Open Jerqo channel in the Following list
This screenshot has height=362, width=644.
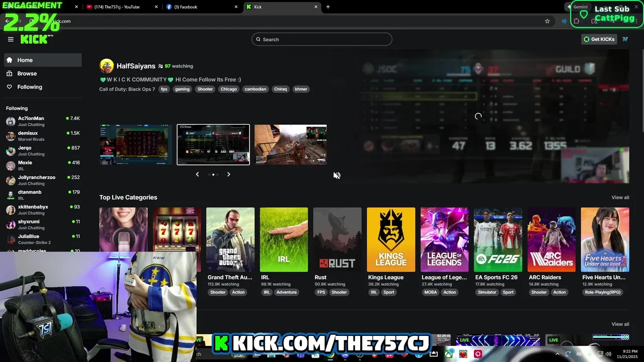[43, 151]
